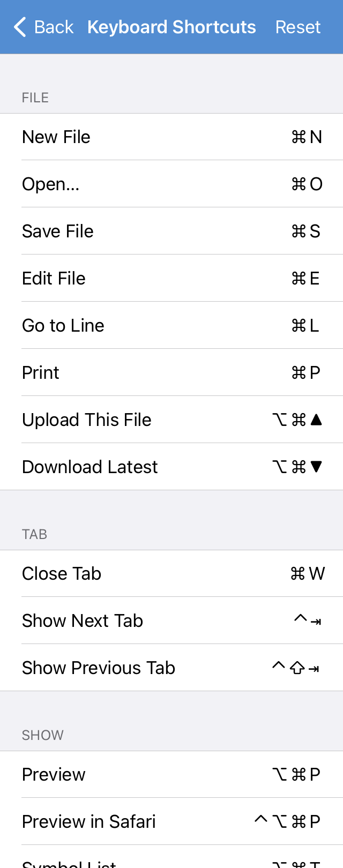Tap control-shift-tab symbol for Previous Tab
This screenshot has height=868, width=343.
296,668
